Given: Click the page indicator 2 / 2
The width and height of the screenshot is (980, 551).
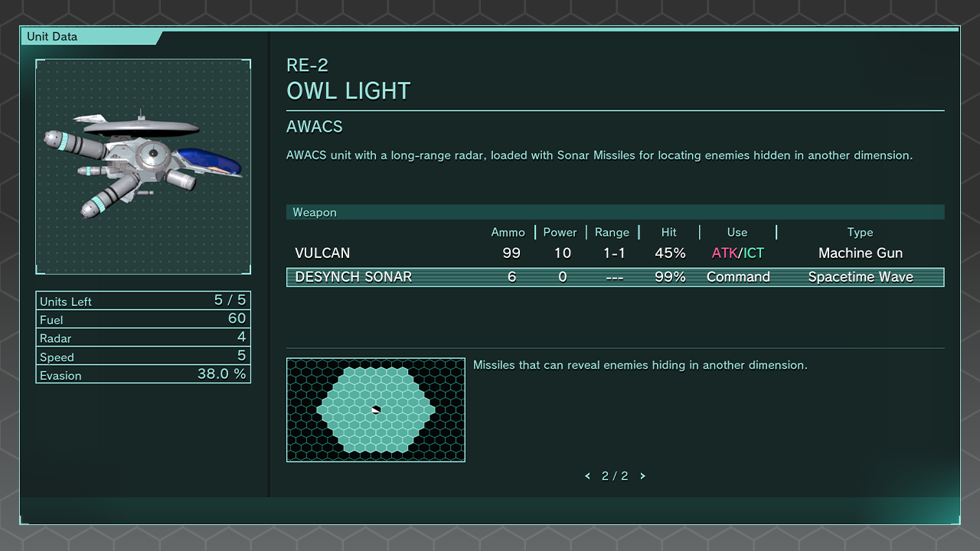Looking at the screenshot, I should click(x=615, y=476).
